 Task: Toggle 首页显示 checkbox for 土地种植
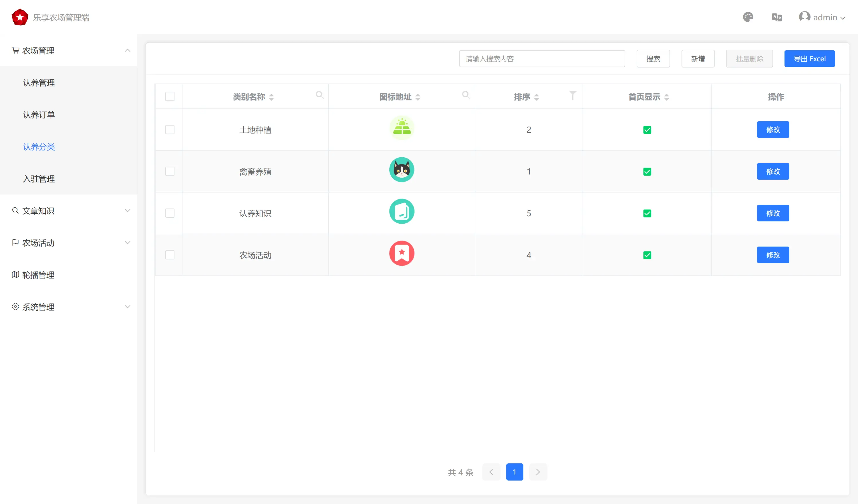pos(647,130)
